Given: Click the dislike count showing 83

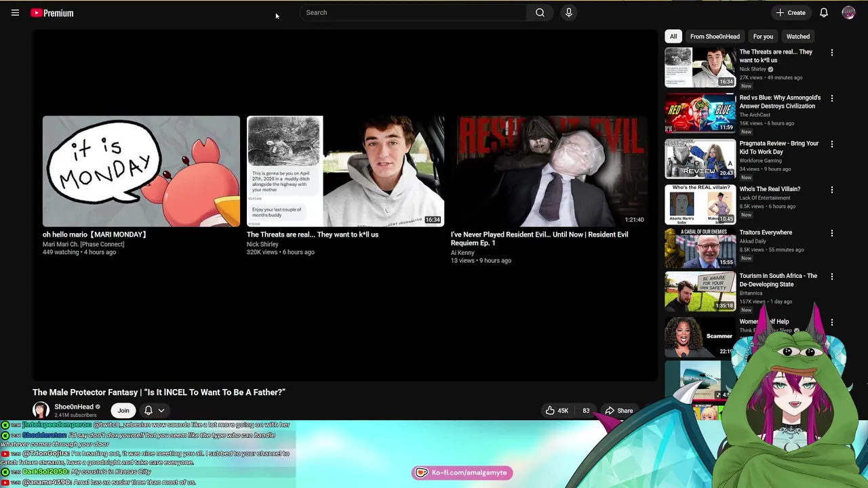Looking at the screenshot, I should click(586, 411).
